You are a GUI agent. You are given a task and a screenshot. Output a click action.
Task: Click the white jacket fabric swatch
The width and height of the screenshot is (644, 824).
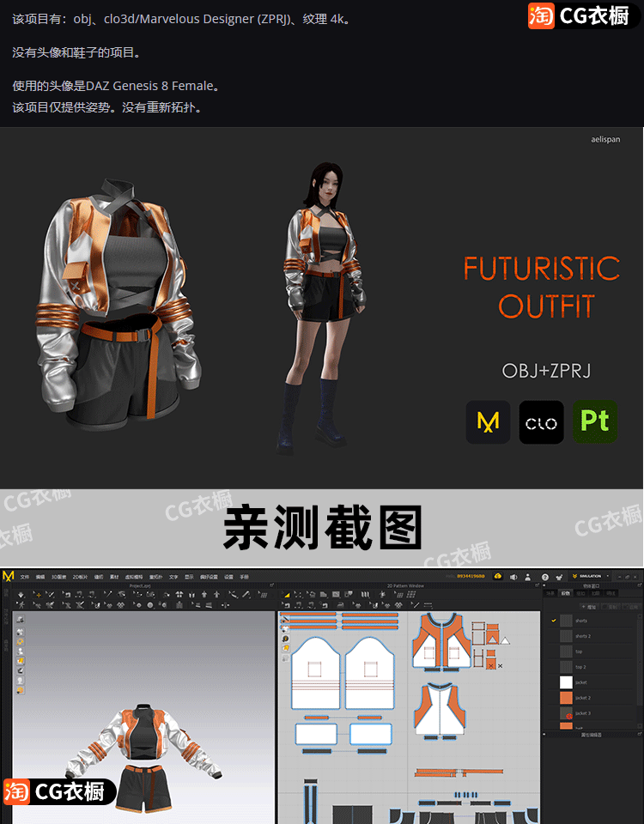pyautogui.click(x=566, y=682)
